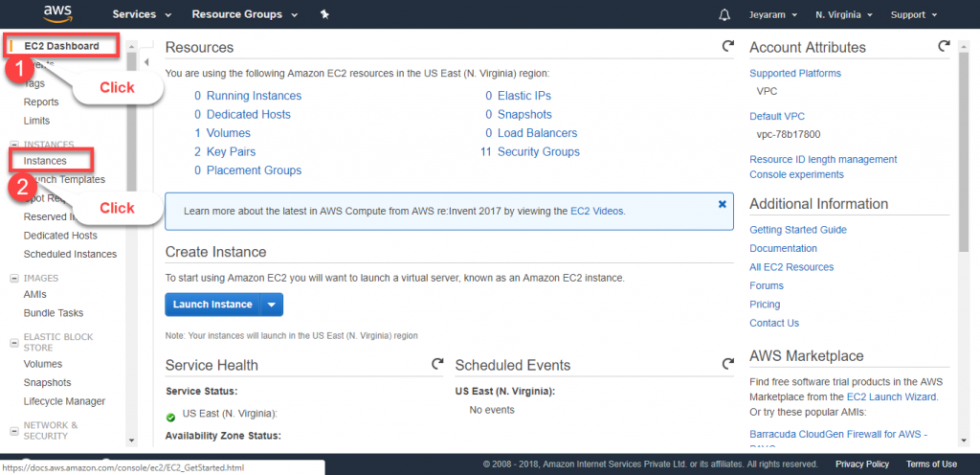This screenshot has width=980, height=475.
Task: Open the Resource Groups dropdown
Action: click(x=245, y=14)
